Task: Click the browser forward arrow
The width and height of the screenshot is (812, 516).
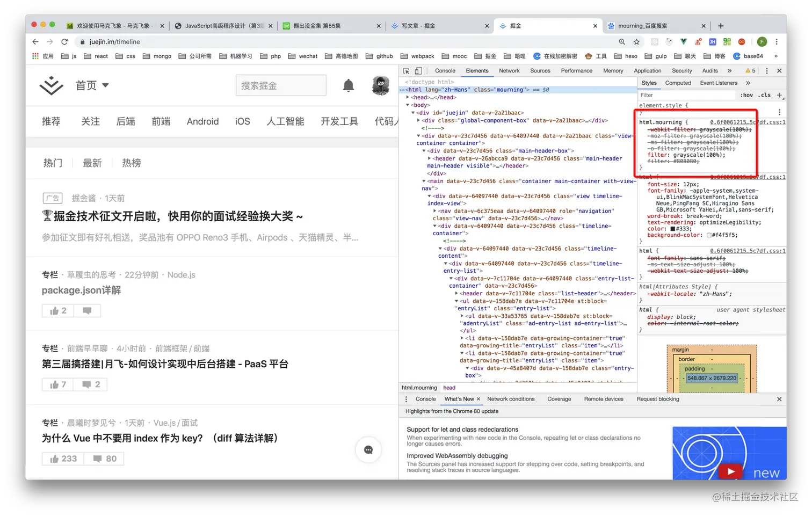Action: point(50,42)
